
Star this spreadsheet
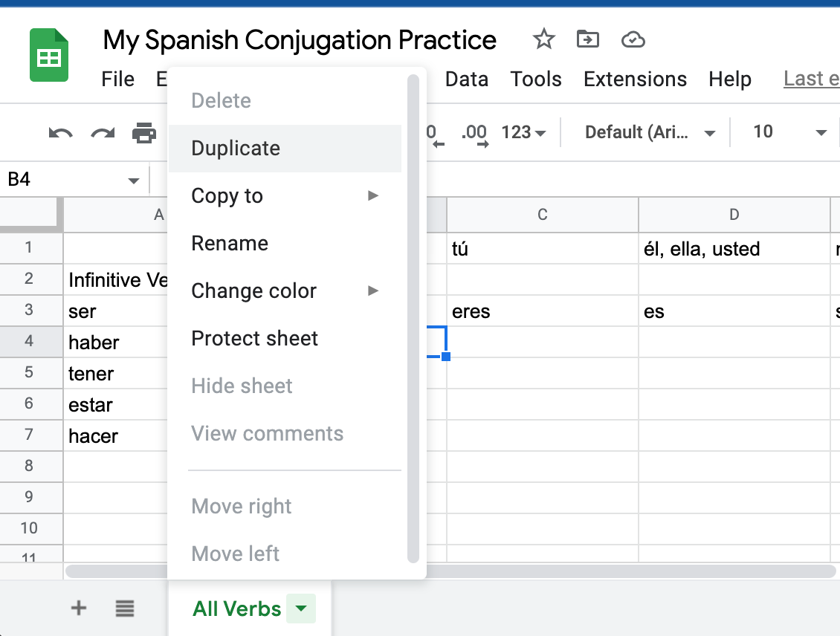[543, 40]
